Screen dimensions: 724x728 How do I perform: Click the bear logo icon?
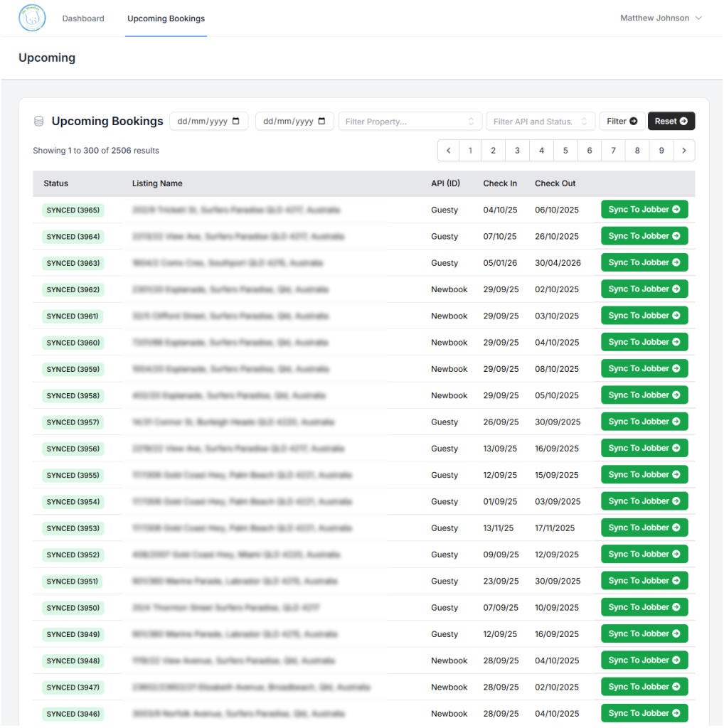[x=32, y=18]
